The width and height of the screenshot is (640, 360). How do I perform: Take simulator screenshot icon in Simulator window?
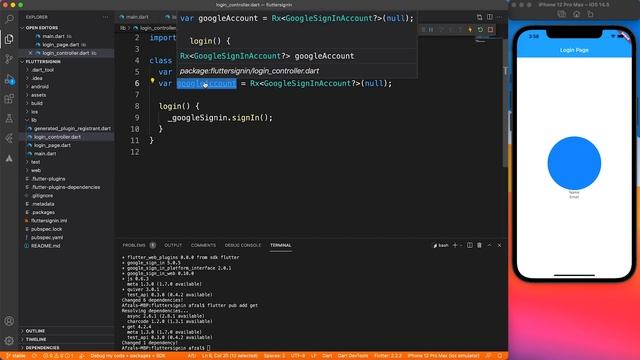(x=562, y=14)
